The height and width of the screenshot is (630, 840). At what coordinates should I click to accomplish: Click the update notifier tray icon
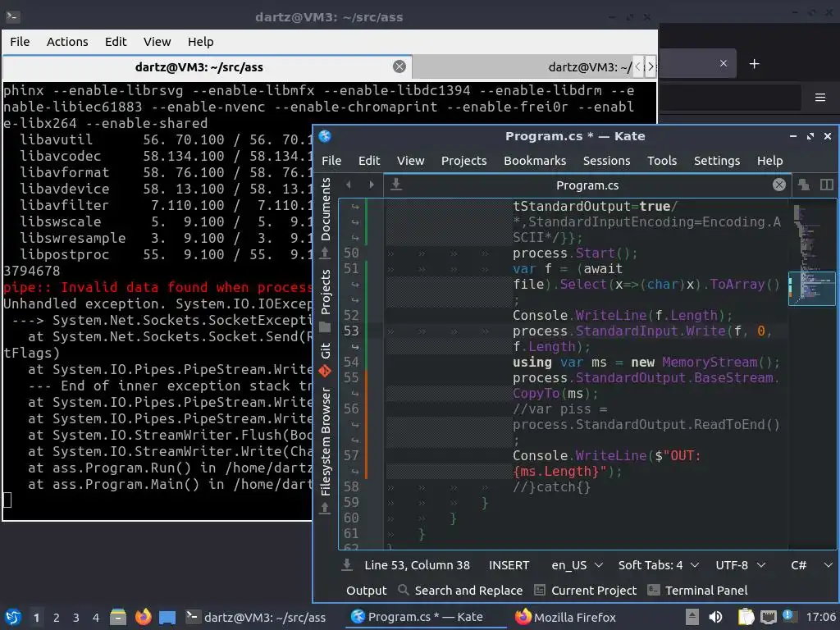(x=788, y=616)
